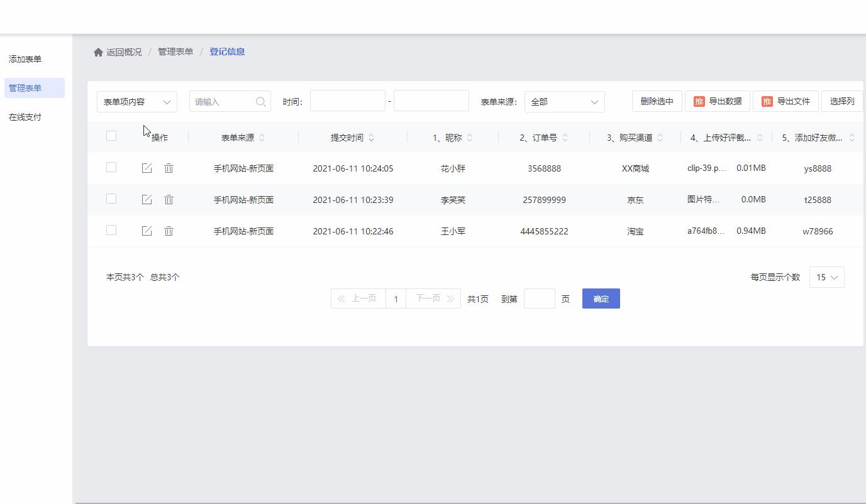Click the 导出数据 button

pos(717,101)
